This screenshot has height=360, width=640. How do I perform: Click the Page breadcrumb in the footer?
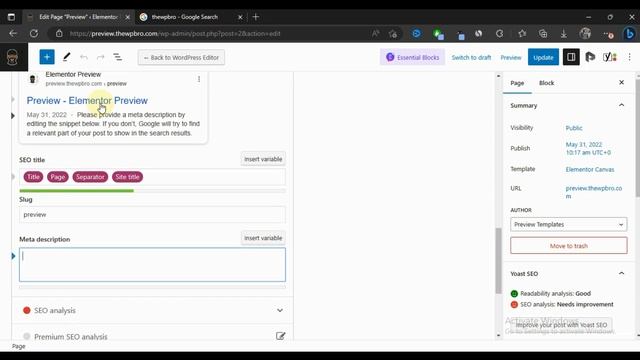(18, 346)
